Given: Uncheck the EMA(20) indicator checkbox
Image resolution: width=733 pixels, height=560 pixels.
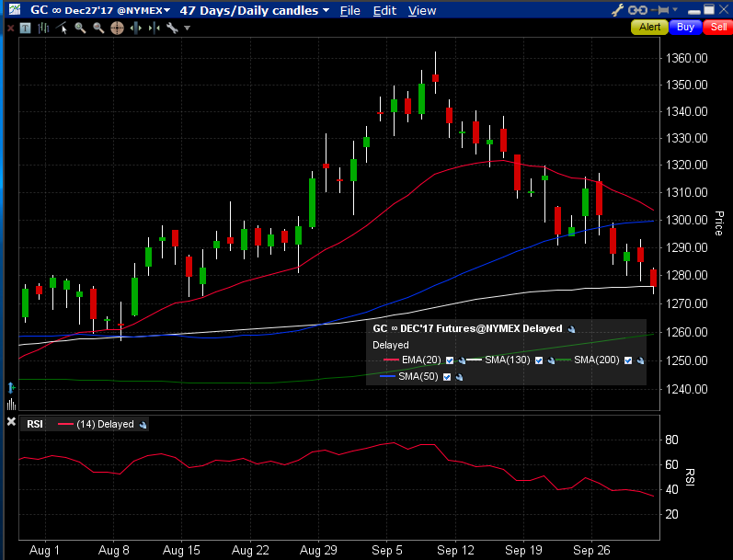Looking at the screenshot, I should point(450,360).
